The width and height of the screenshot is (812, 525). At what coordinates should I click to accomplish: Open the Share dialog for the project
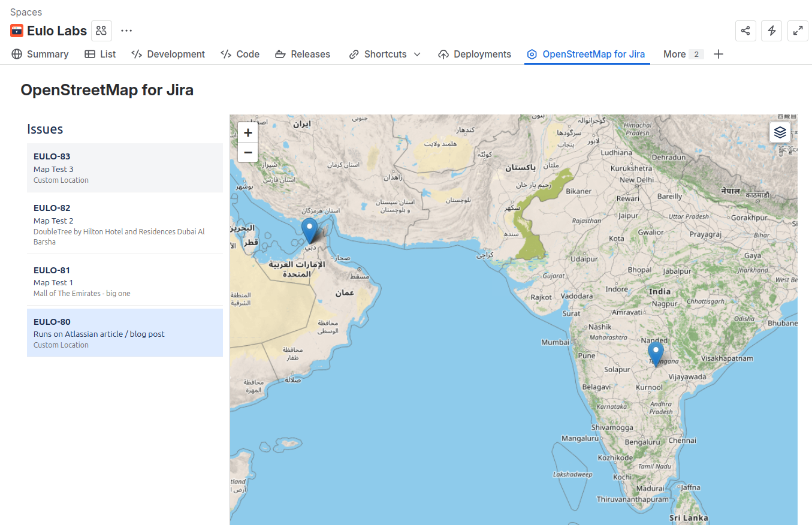[745, 31]
